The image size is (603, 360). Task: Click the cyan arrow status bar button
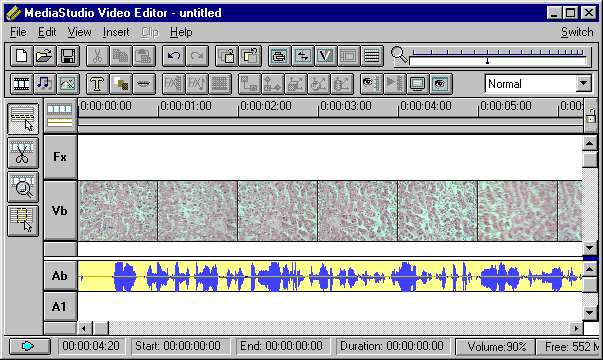29,346
